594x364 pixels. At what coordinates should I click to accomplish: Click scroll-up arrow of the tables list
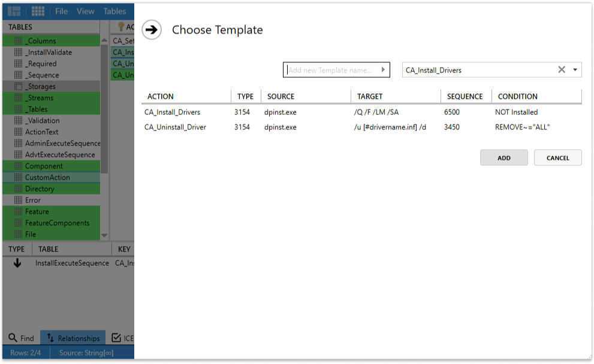pyautogui.click(x=104, y=41)
